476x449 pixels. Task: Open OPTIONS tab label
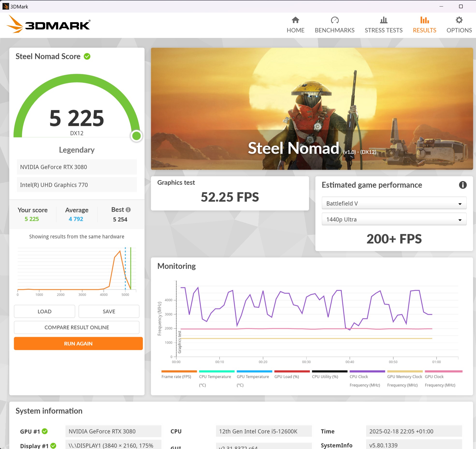click(459, 30)
